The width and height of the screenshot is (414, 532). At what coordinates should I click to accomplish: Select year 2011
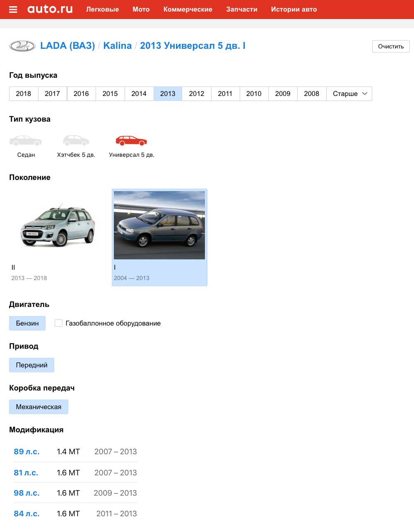(225, 93)
